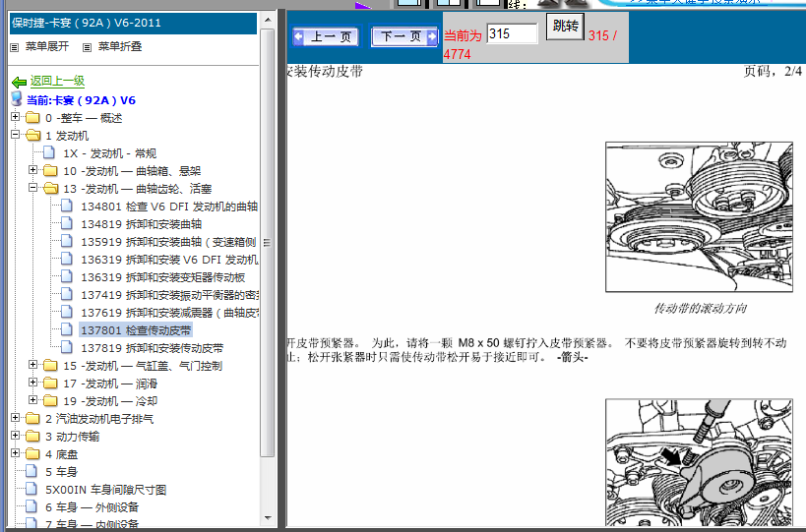Click the tree panel scrollbar up arrow

point(268,20)
